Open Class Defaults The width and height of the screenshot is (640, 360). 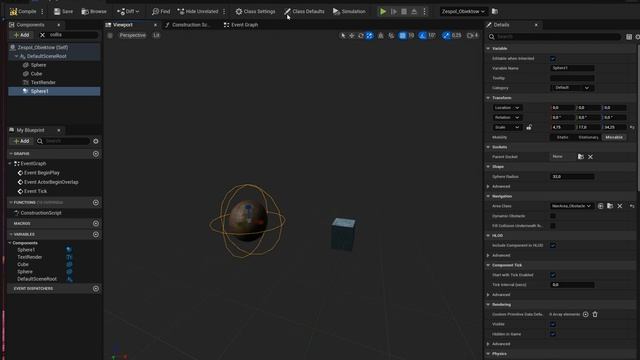(304, 11)
